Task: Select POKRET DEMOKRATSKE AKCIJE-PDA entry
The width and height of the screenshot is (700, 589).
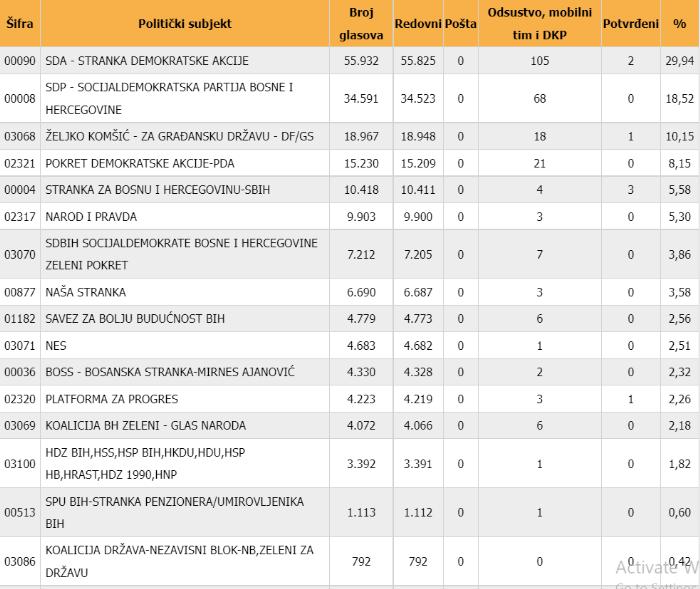Action: click(x=140, y=163)
